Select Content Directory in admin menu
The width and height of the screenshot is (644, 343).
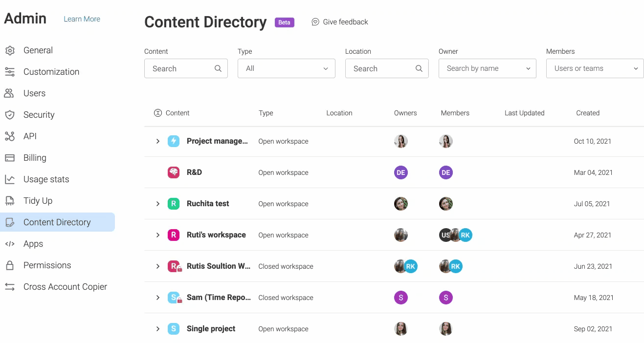pos(58,222)
